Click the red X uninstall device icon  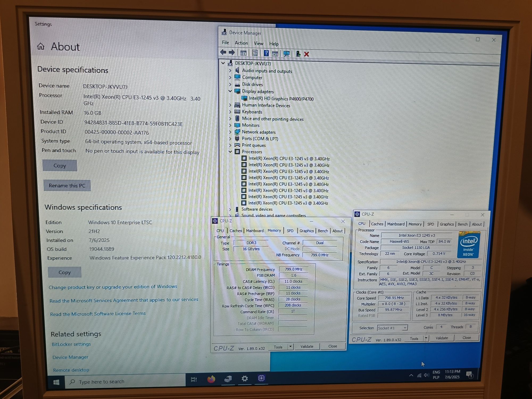click(x=306, y=54)
